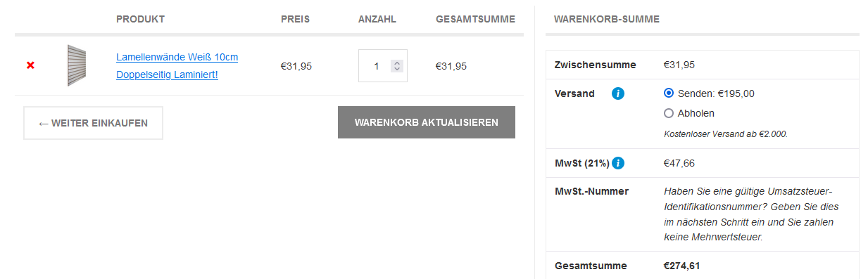This screenshot has height=279, width=868.
Task: Open the slatwall product thumbnail image
Action: point(77,65)
